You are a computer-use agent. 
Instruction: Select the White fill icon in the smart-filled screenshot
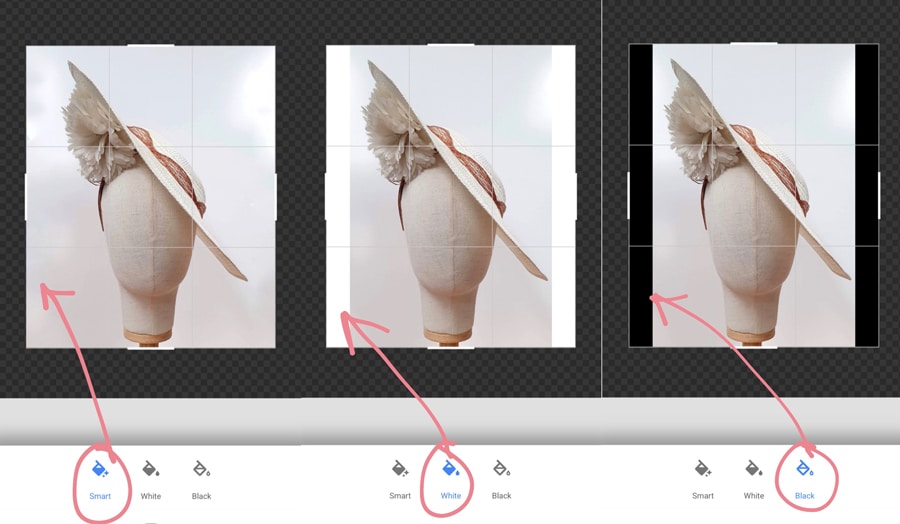pyautogui.click(x=151, y=469)
